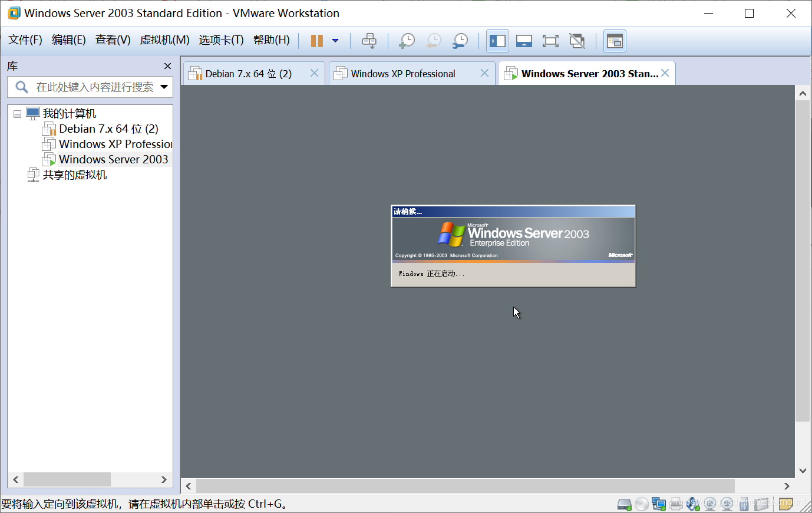
Task: Select Debian 7.x 64 位 (2) in library
Action: point(108,129)
